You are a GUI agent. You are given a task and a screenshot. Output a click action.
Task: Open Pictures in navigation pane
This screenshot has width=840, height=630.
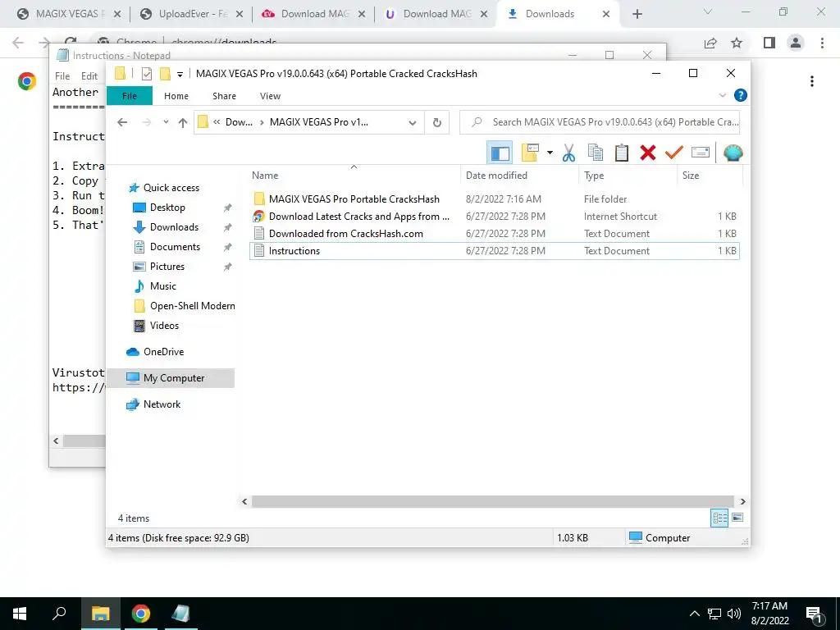click(167, 267)
